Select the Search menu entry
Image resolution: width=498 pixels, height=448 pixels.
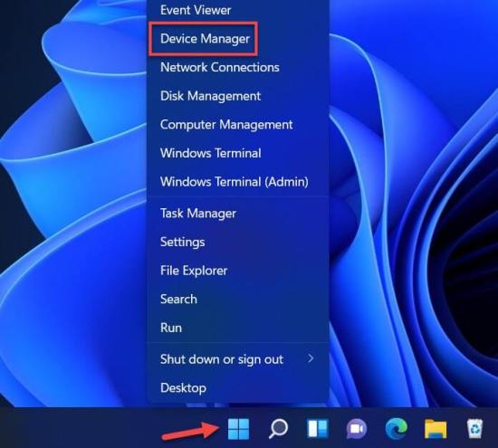(x=237, y=299)
